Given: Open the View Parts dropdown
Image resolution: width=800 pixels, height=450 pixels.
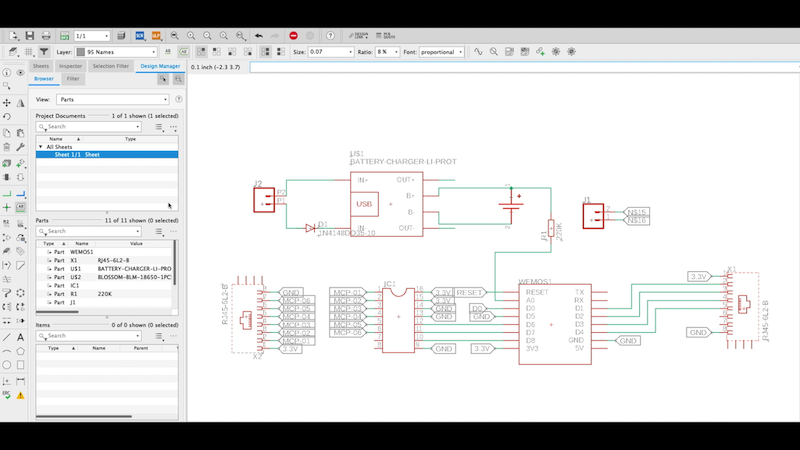Looking at the screenshot, I should pos(114,100).
